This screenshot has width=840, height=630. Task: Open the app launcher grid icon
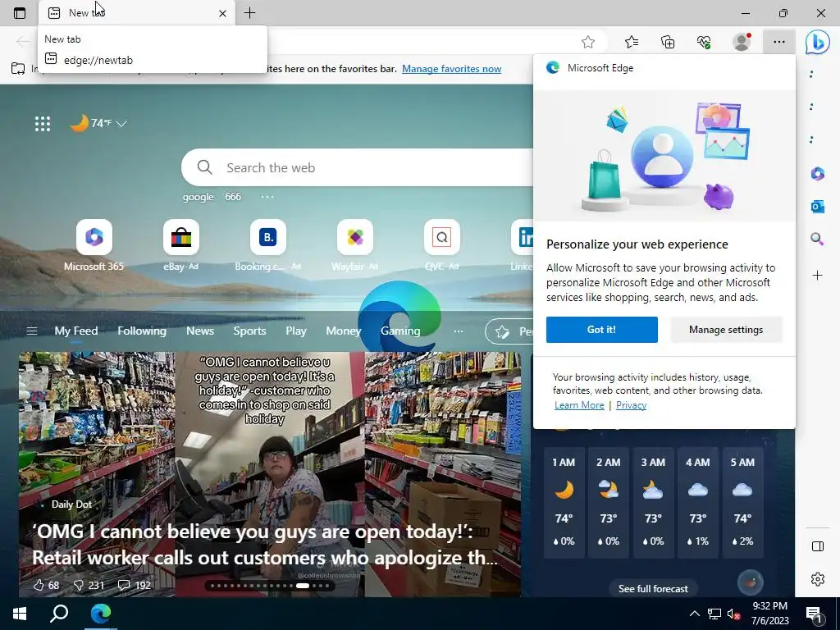pos(43,124)
